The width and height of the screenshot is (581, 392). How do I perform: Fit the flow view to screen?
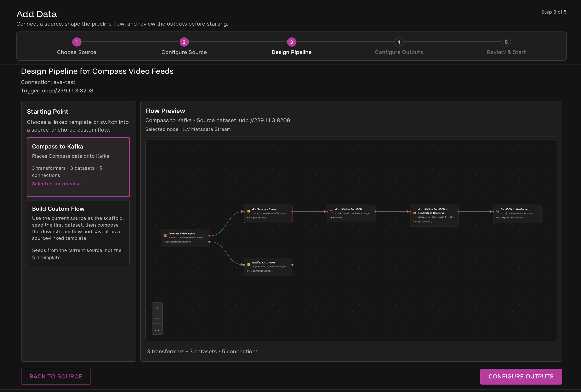click(157, 329)
